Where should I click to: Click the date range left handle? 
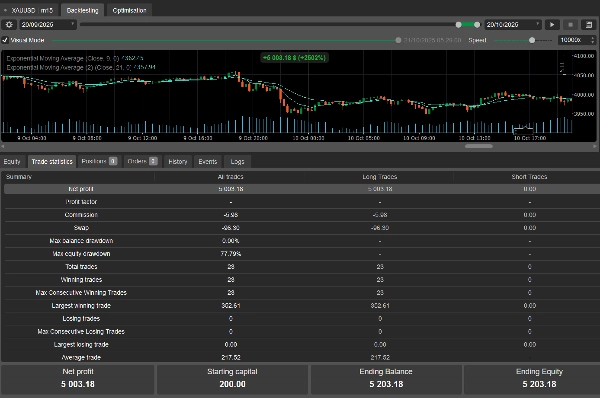pyautogui.click(x=458, y=25)
